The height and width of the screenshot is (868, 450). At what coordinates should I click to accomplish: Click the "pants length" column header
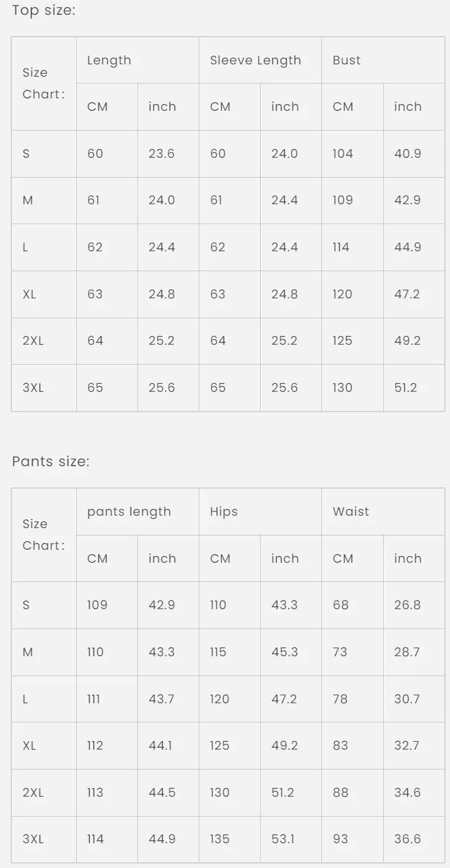coord(129,511)
